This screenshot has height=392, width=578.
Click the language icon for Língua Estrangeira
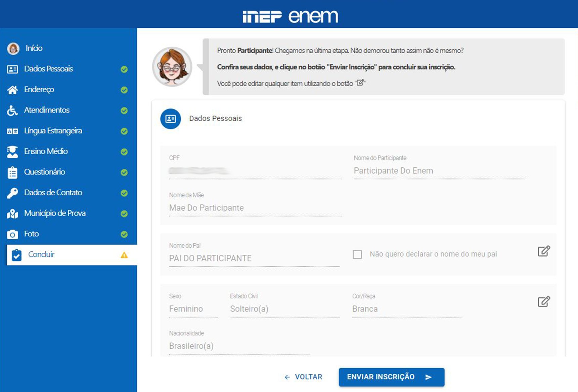pyautogui.click(x=12, y=131)
